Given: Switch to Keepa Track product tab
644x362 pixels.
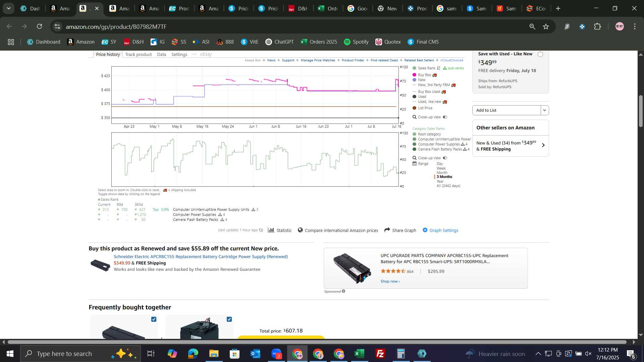Looking at the screenshot, I should [x=138, y=54].
